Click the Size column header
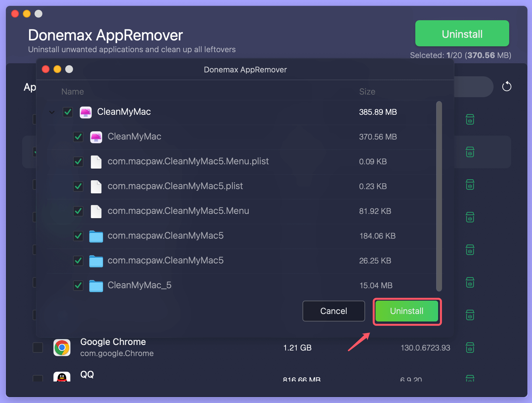 (x=367, y=92)
